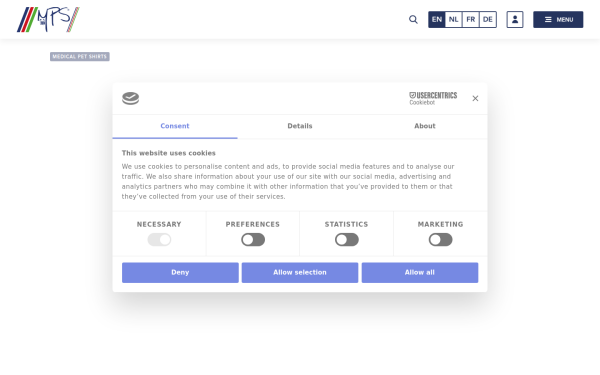Switch language to FR

click(x=471, y=20)
